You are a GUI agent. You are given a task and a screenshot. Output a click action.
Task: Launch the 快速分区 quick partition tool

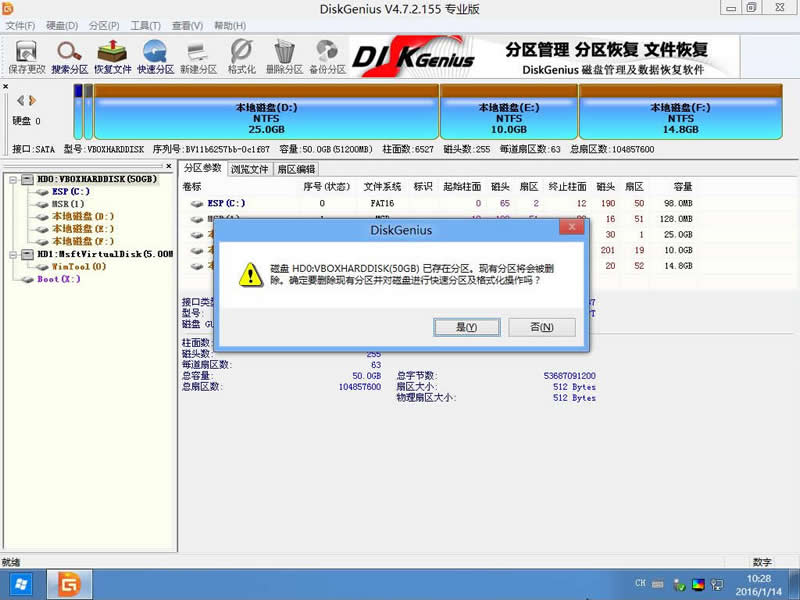(x=155, y=56)
